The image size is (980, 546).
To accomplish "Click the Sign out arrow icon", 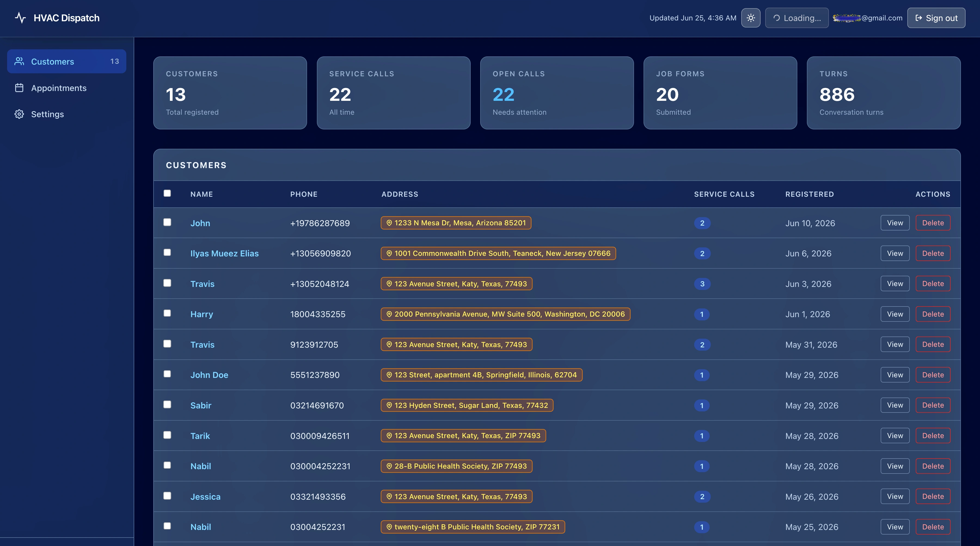I will [918, 18].
